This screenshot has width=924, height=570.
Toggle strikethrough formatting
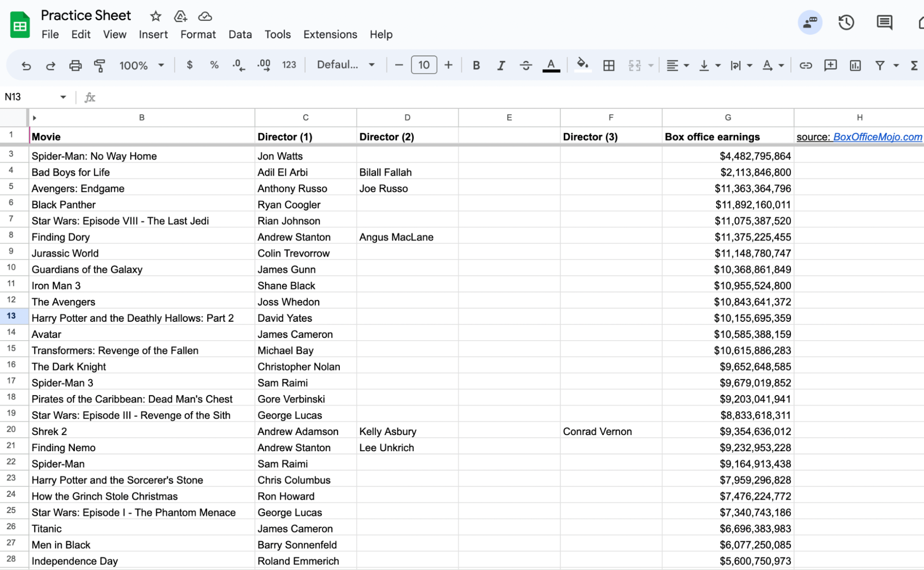click(526, 65)
